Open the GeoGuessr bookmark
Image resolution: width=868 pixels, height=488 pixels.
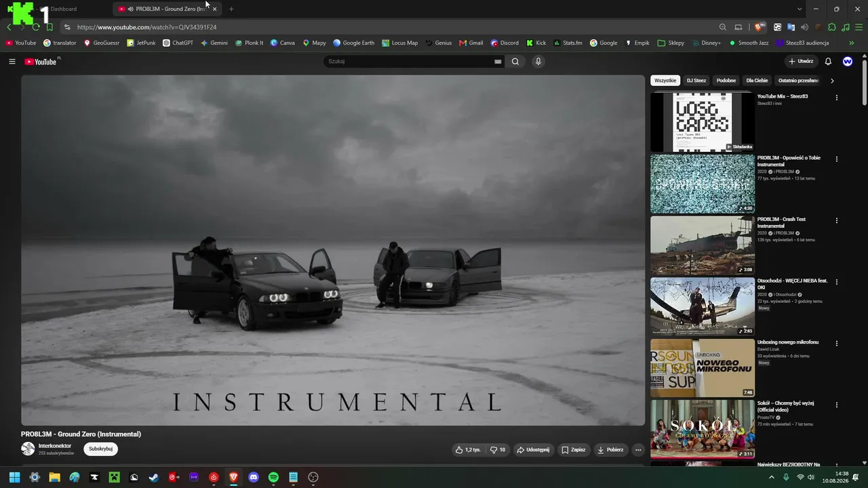point(102,43)
